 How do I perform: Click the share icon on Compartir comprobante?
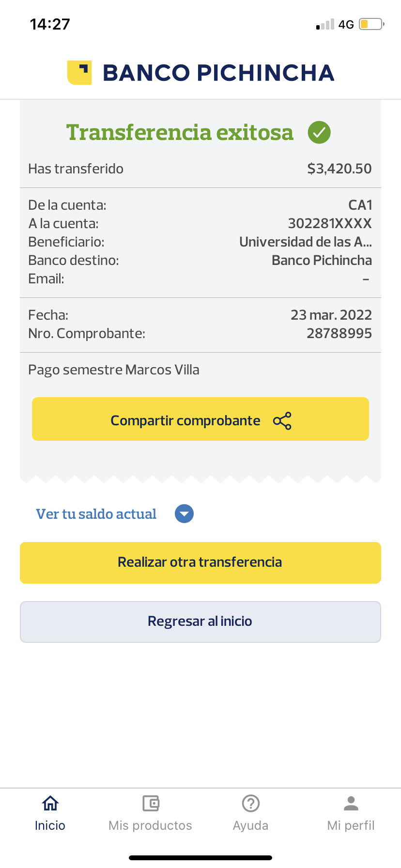click(x=282, y=421)
